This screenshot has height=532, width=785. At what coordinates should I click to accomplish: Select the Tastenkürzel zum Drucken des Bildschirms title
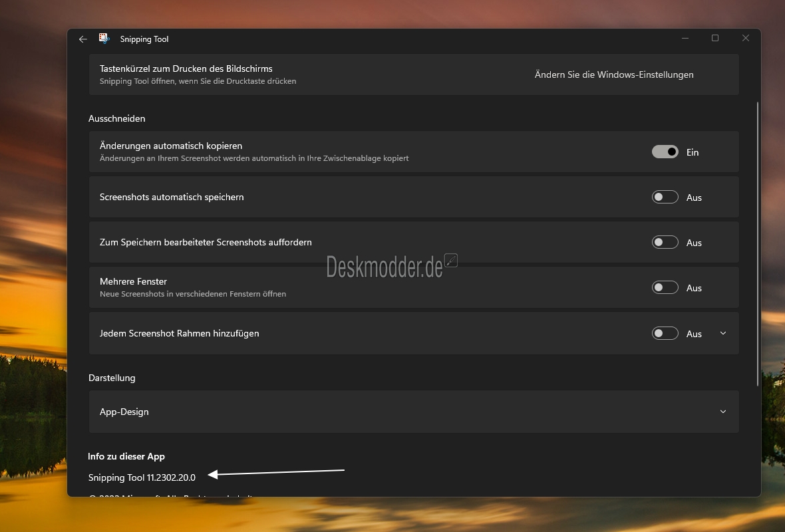point(186,68)
